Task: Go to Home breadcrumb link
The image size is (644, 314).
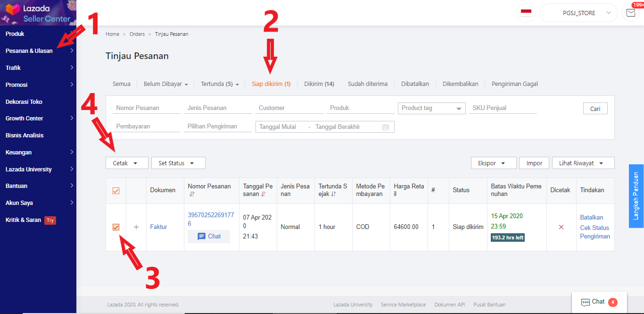Action: (112, 34)
